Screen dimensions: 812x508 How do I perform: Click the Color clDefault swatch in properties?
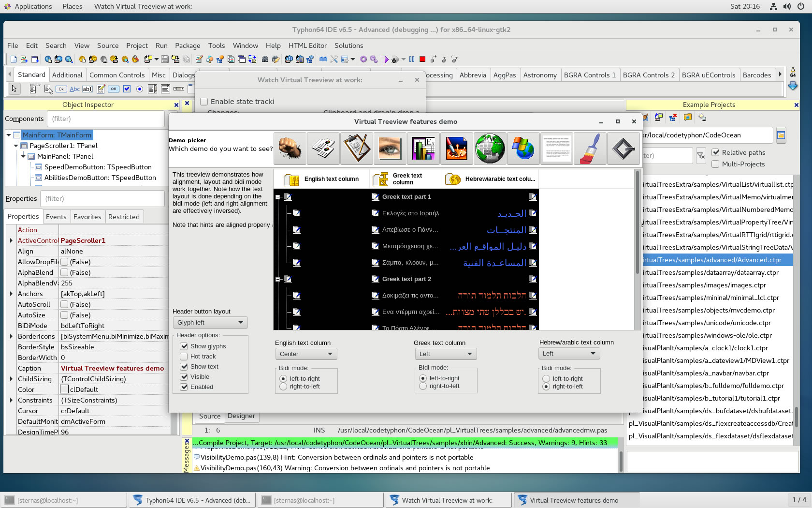pyautogui.click(x=64, y=389)
